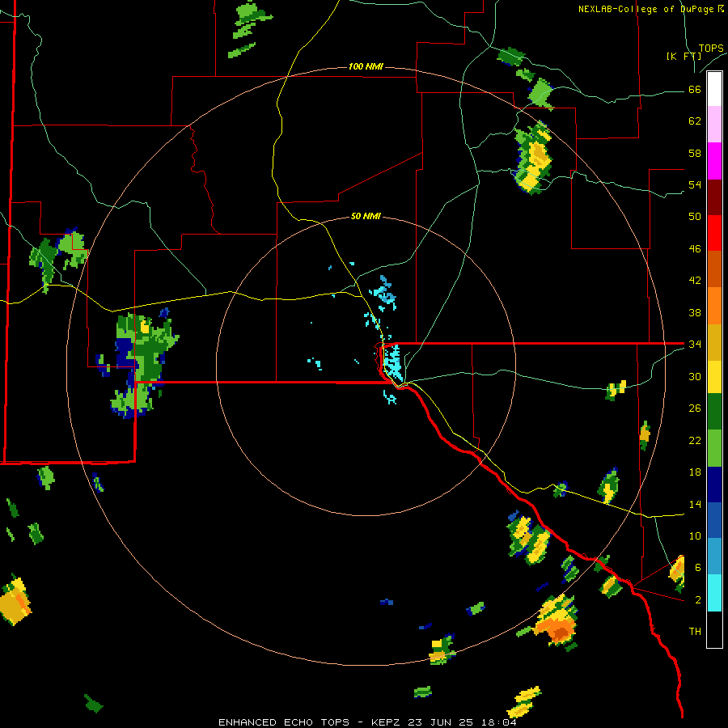Viewport: 728px width, 728px height.
Task: Click the dark red 50-54 kft swatch
Action: [714, 197]
